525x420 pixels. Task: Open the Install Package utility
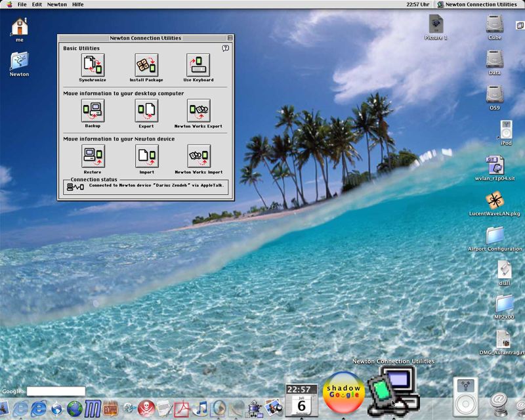pyautogui.click(x=146, y=65)
